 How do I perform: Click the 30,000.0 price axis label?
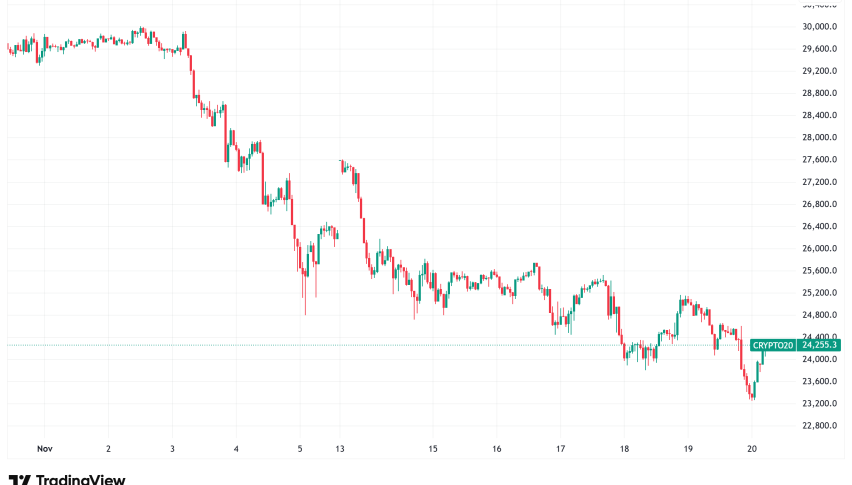pos(819,27)
